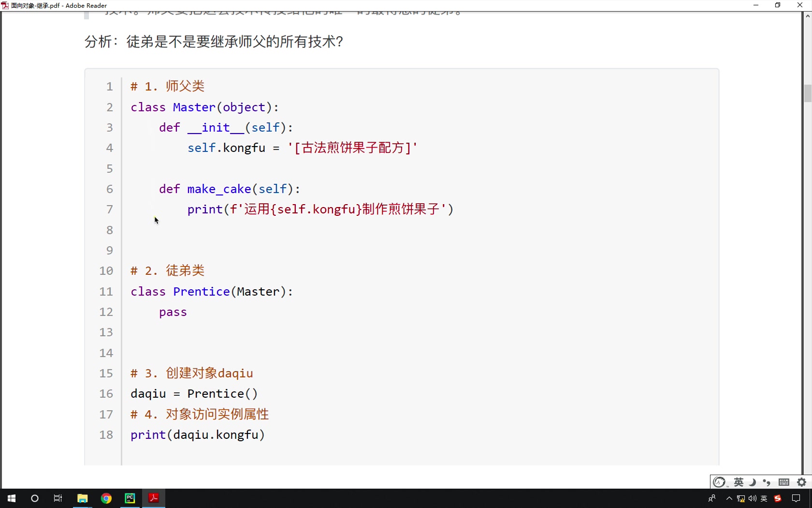Minimize the Adobe Reader window
This screenshot has height=508, width=812.
click(x=756, y=5)
